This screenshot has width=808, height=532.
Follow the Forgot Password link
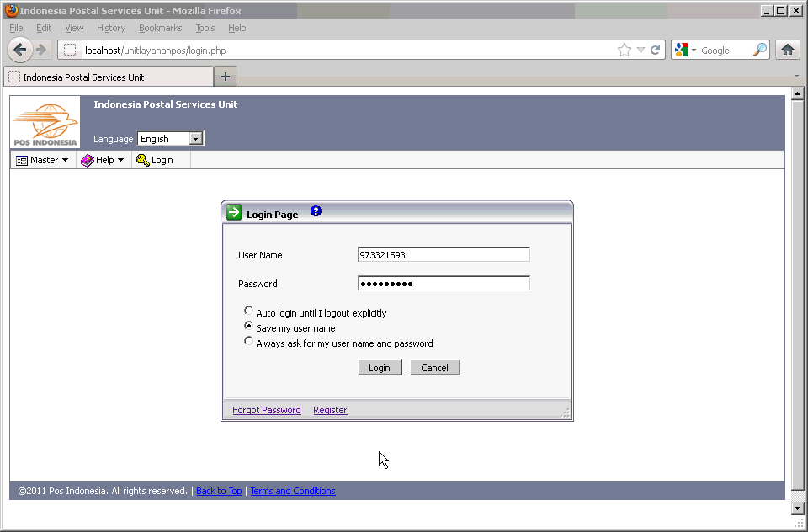click(x=266, y=410)
